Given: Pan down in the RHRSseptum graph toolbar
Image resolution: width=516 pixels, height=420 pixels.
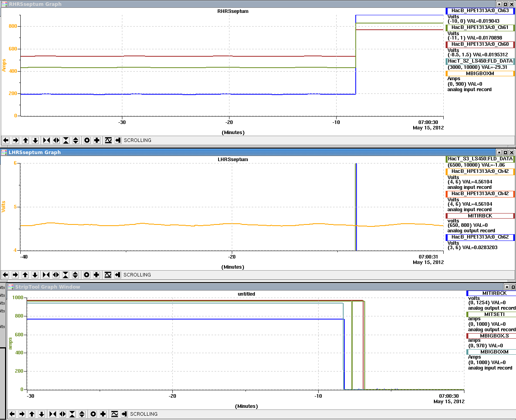Looking at the screenshot, I should [x=35, y=140].
